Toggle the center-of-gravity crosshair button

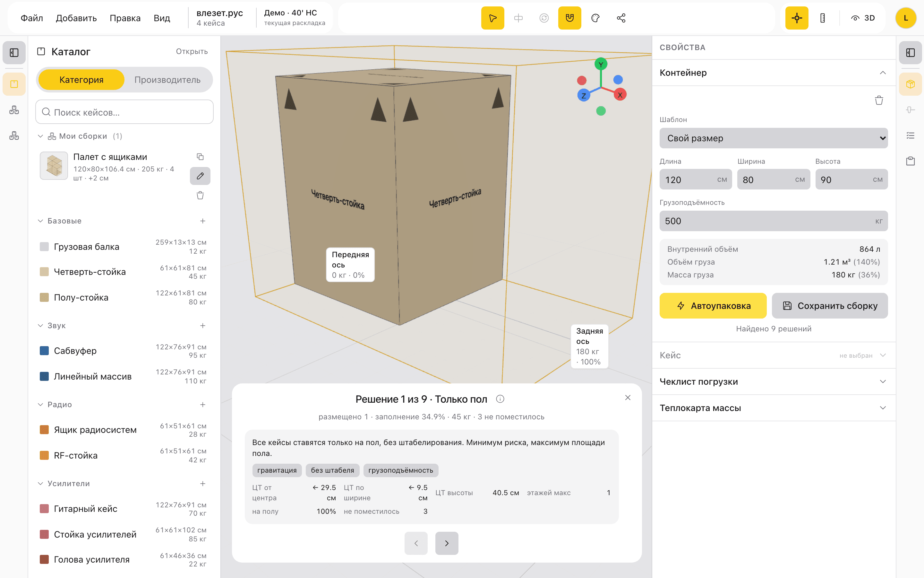click(x=797, y=18)
